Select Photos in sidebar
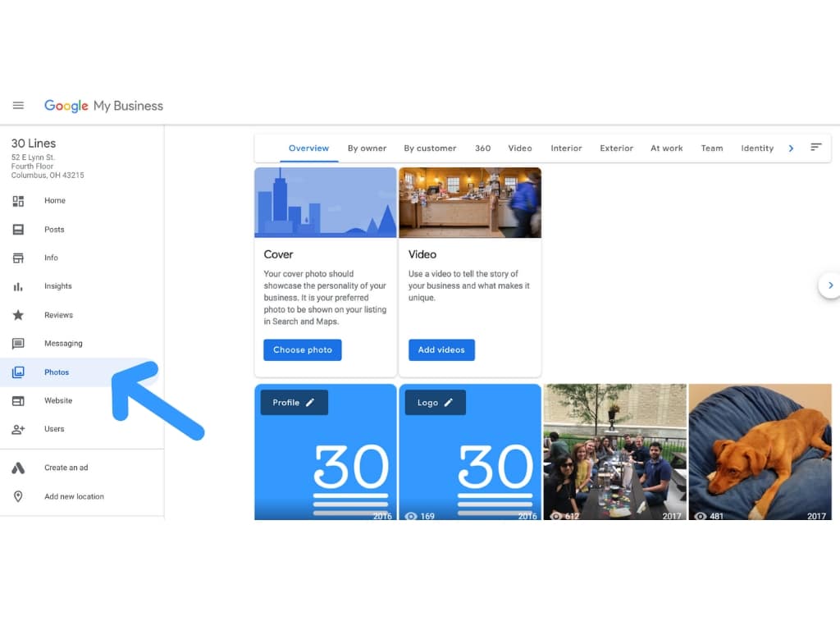This screenshot has height=630, width=840. point(80,372)
